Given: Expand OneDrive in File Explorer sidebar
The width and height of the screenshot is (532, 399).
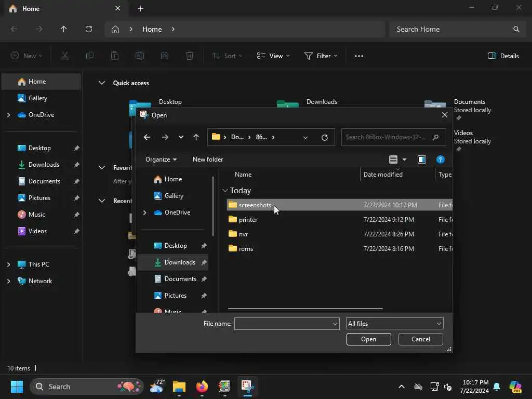Looking at the screenshot, I should [8, 115].
